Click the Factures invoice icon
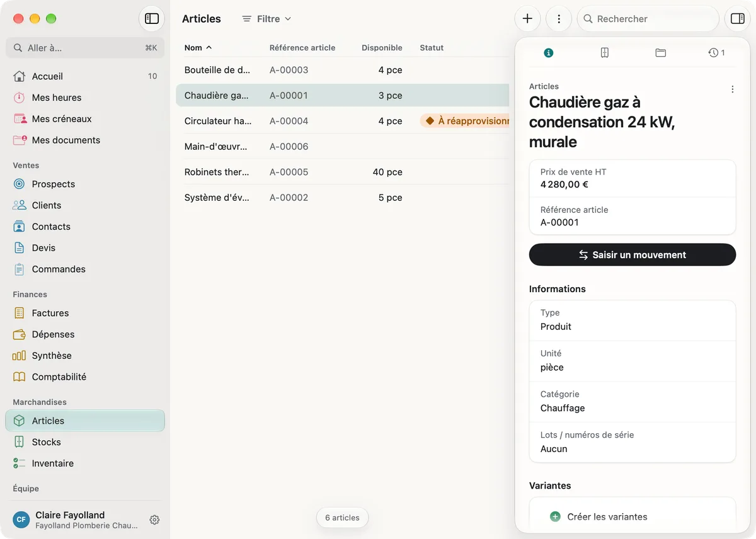 [x=20, y=313]
